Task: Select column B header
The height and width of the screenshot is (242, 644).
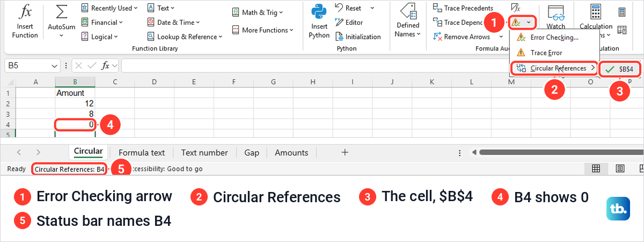Action: (75, 82)
